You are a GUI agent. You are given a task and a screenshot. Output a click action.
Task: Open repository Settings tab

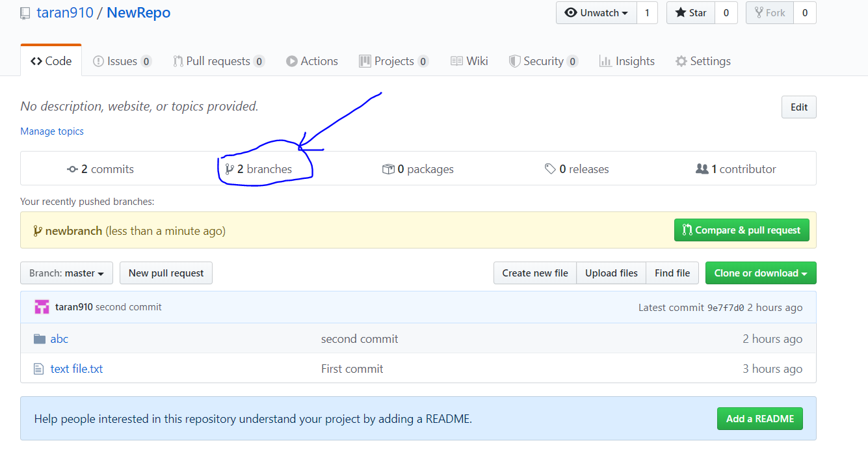pyautogui.click(x=703, y=61)
